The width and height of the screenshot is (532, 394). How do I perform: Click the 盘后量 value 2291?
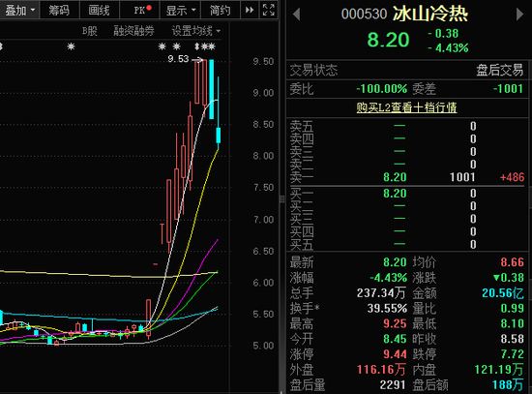tap(393, 385)
